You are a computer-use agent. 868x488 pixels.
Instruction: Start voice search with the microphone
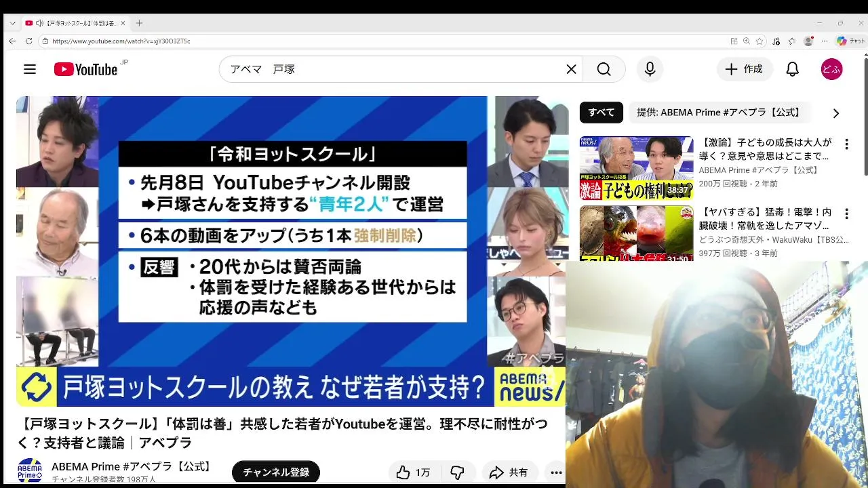click(x=650, y=69)
